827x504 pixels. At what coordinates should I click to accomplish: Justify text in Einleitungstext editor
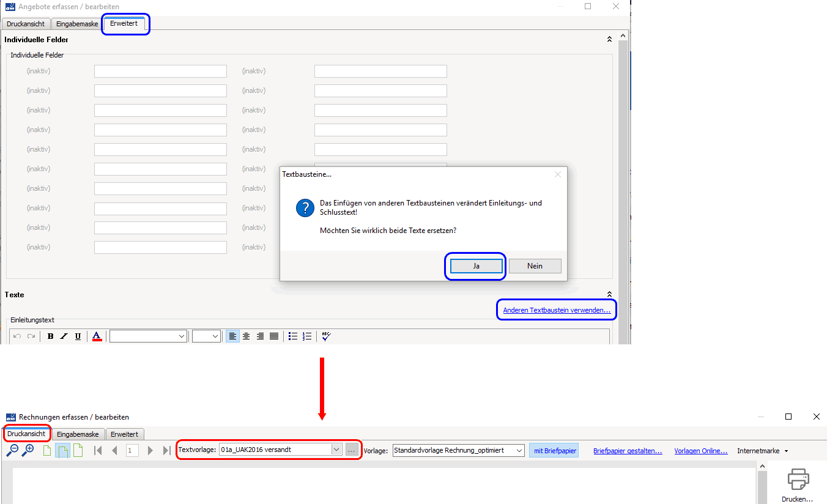click(274, 336)
